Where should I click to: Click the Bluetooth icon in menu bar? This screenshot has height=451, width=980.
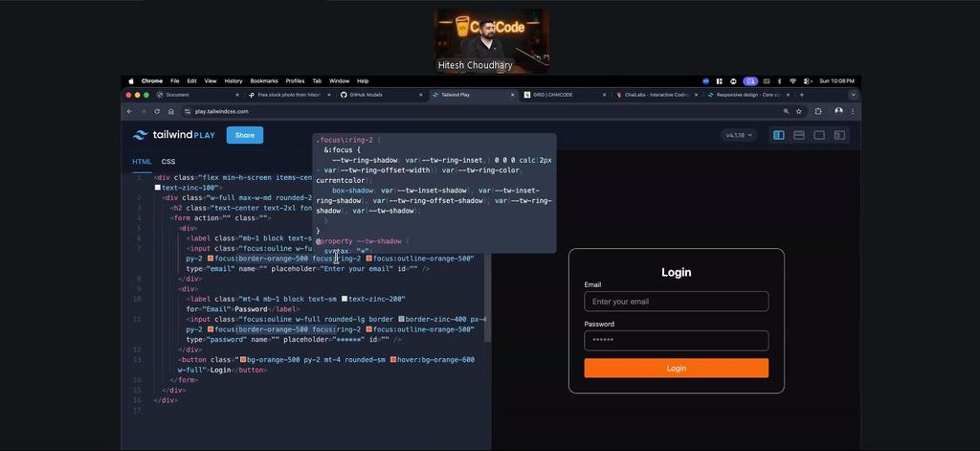[779, 81]
